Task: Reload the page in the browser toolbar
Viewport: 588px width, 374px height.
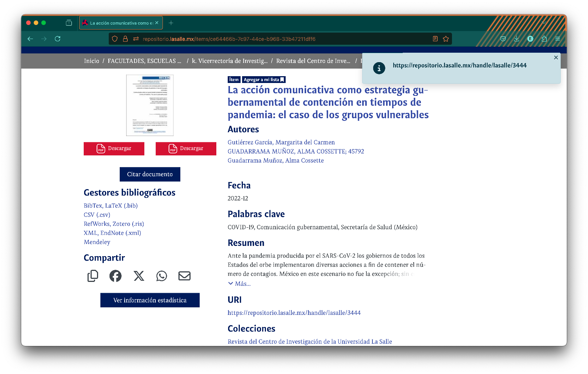Action: coord(58,39)
